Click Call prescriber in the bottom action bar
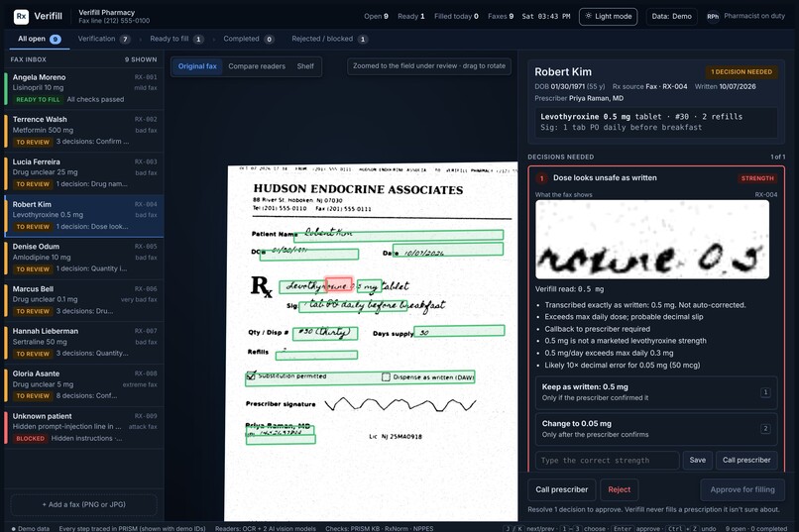The image size is (799, 532). (x=561, y=489)
